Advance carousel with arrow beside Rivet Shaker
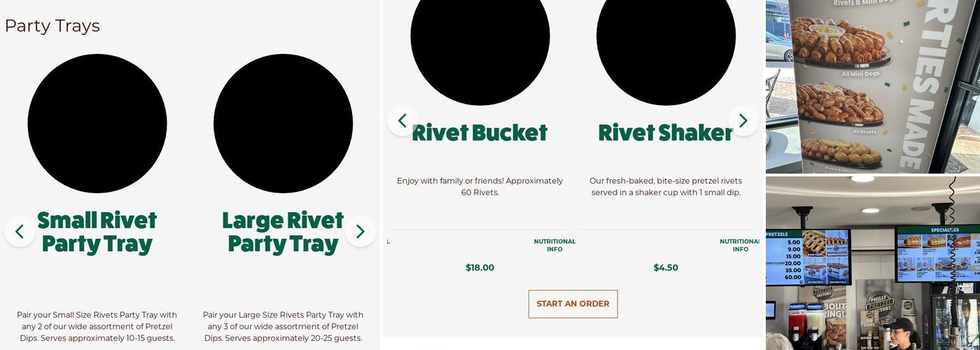 pos(743,120)
